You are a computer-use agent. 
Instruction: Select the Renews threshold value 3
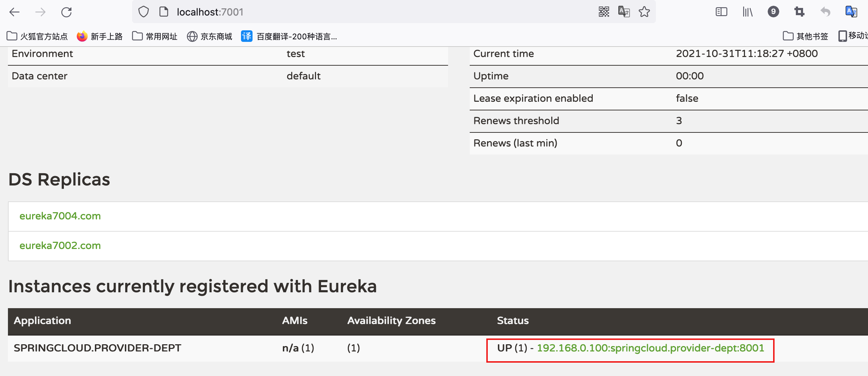[x=679, y=121]
